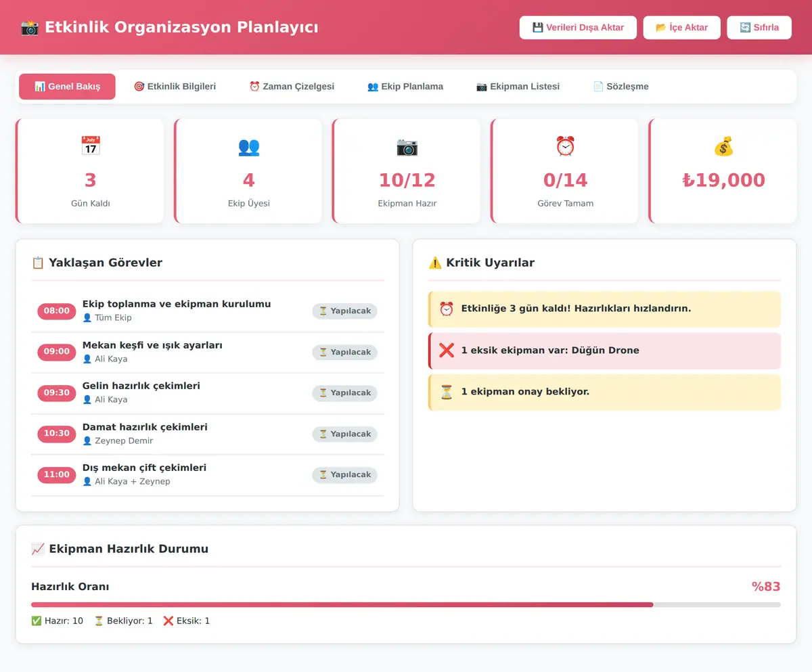Click the red X icon in the Düğün Drone alert
Screen dimensions: 812x672
pos(447,351)
